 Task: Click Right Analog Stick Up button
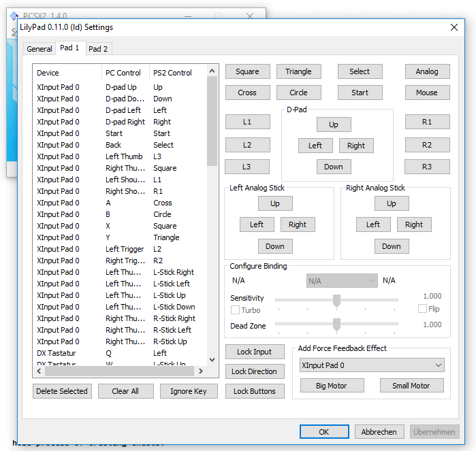point(392,203)
